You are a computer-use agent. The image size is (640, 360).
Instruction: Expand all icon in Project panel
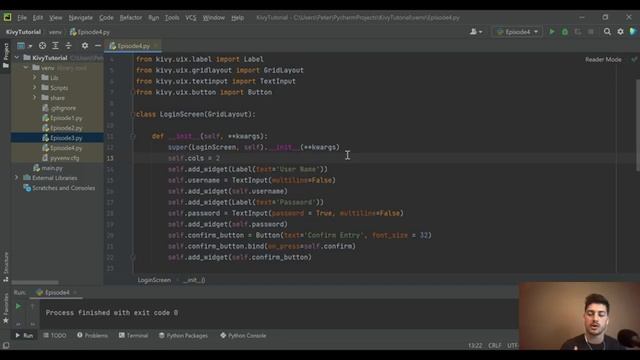[55, 46]
